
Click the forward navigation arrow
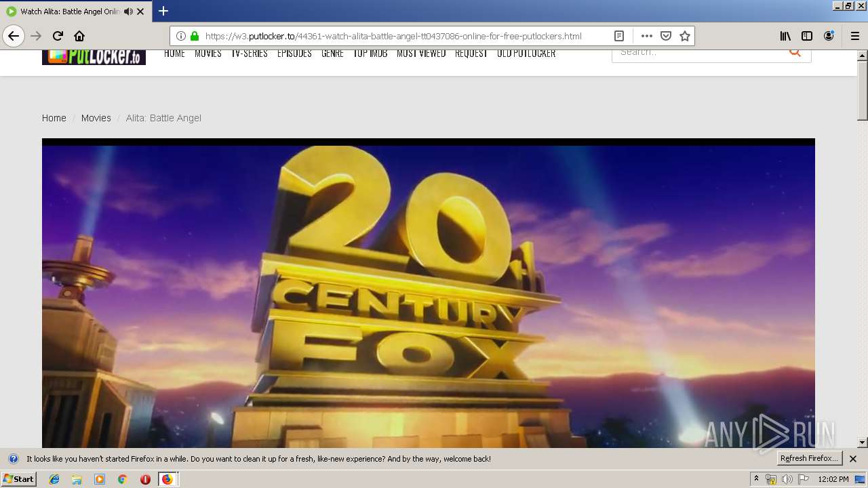(36, 36)
